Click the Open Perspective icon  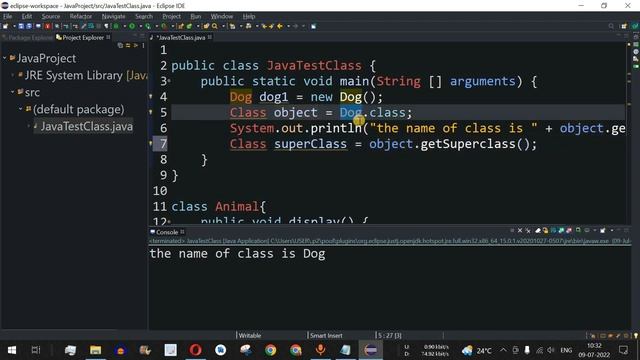pos(624,26)
